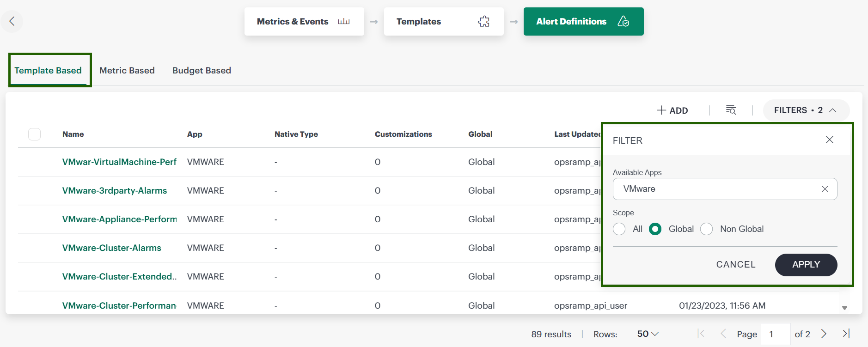Open the Templates step
Screen dimensions: 868x347
pyautogui.click(x=444, y=21)
